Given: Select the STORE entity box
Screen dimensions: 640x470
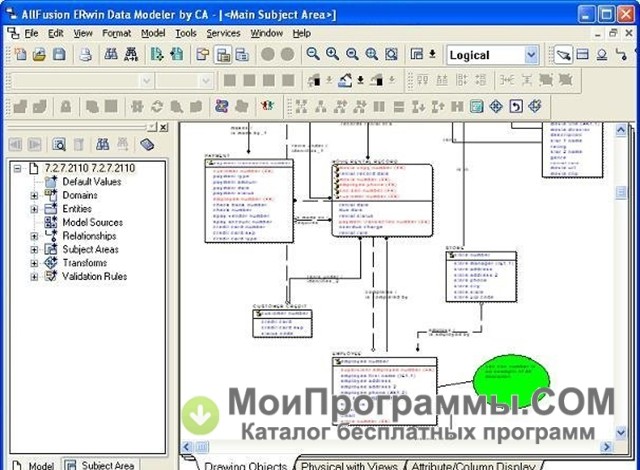Looking at the screenshot, I should click(481, 277).
